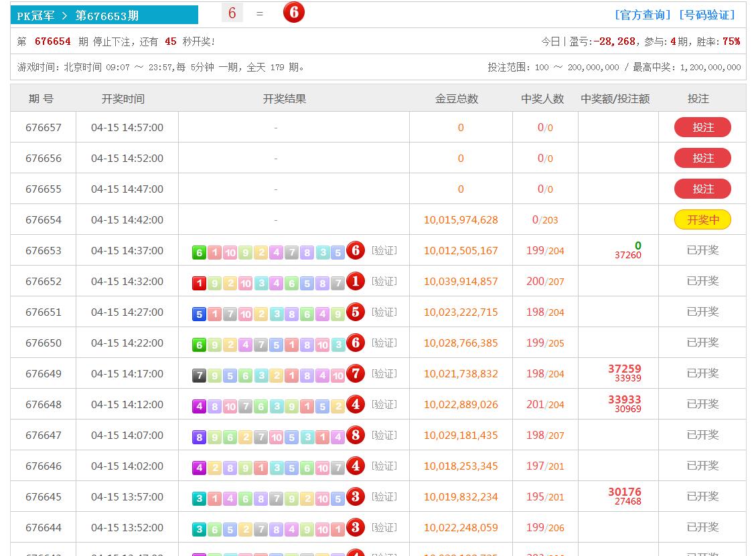The width and height of the screenshot is (756, 556).
Task: Go to PK冠军 in the breadcrumb
Action: pyautogui.click(x=35, y=15)
